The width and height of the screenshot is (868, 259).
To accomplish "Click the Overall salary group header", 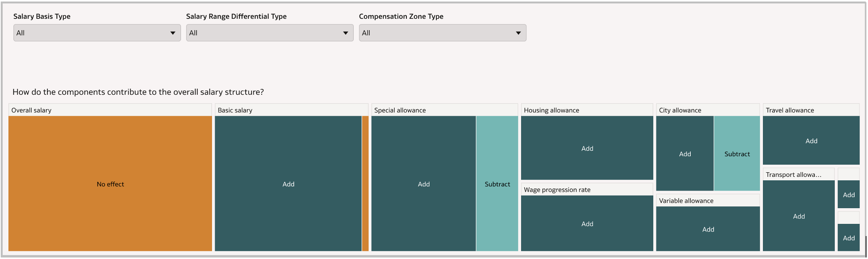I will point(110,110).
